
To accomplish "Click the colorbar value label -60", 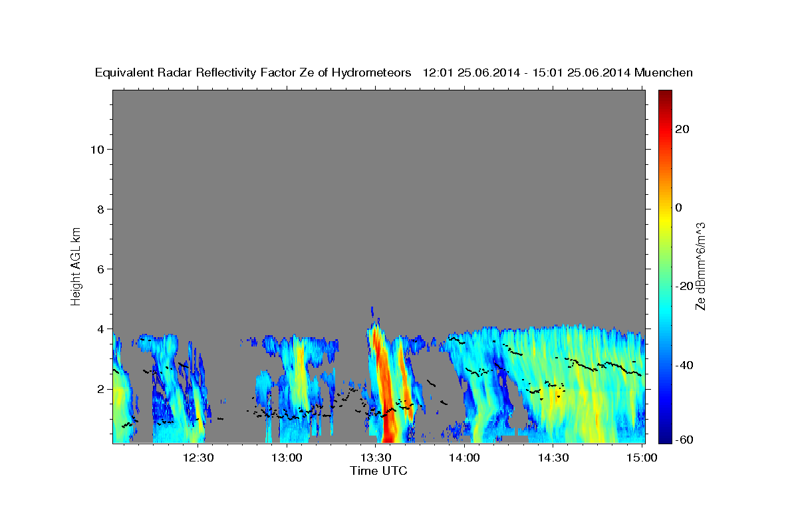I will 684,440.
